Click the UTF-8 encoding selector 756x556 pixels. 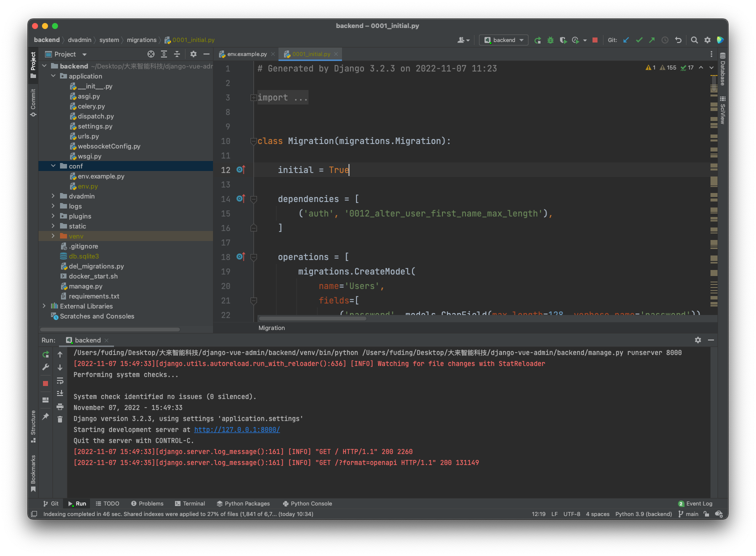(571, 514)
